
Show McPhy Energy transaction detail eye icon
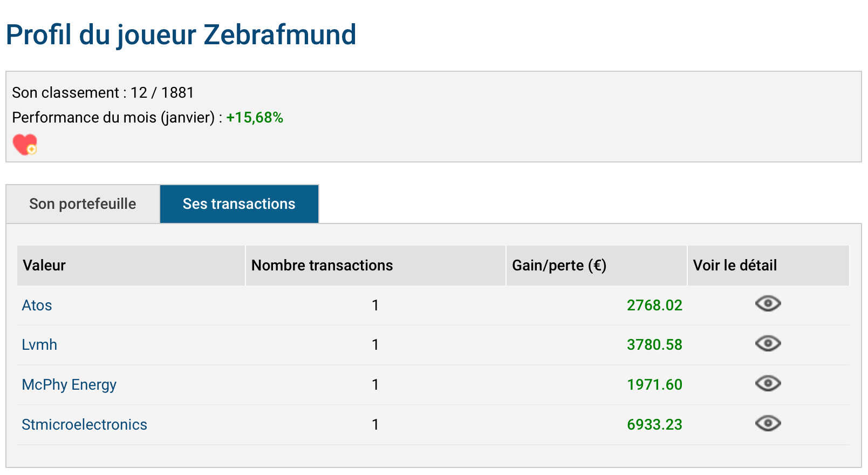tap(768, 383)
